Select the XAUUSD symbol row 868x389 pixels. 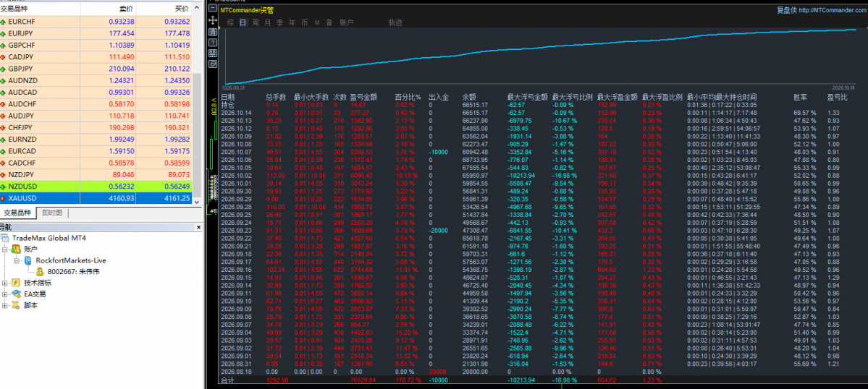96,198
